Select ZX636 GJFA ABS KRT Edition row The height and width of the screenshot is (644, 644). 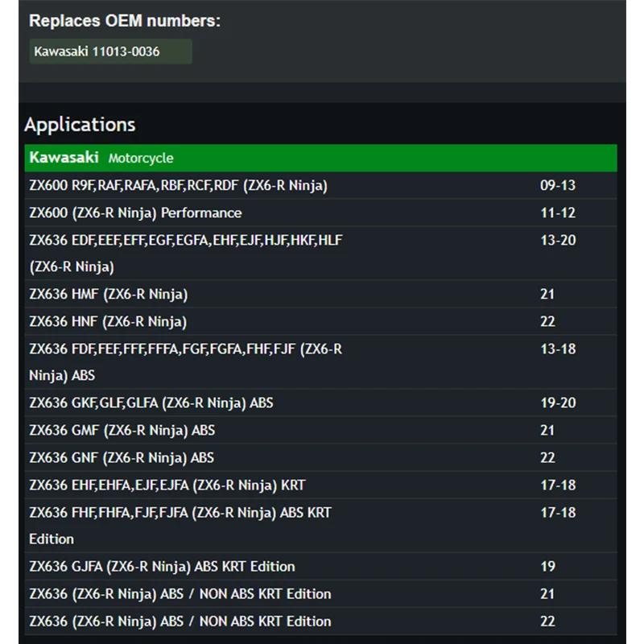320,567
